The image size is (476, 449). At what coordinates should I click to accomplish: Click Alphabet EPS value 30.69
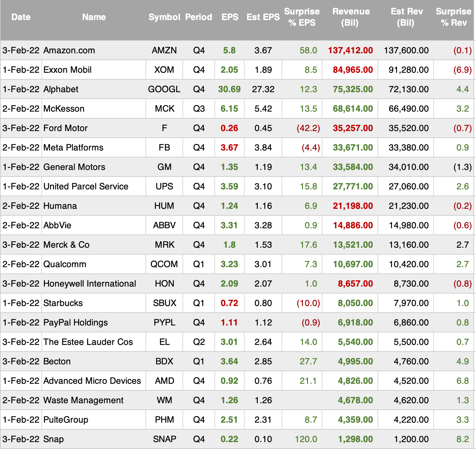[x=230, y=89]
